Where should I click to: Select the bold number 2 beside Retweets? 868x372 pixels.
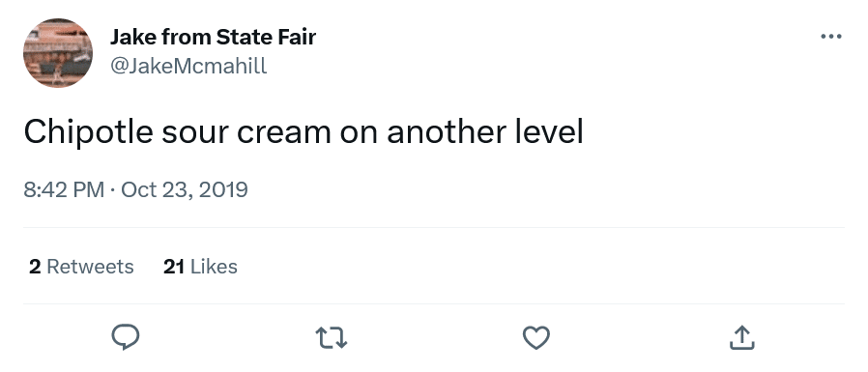35,267
